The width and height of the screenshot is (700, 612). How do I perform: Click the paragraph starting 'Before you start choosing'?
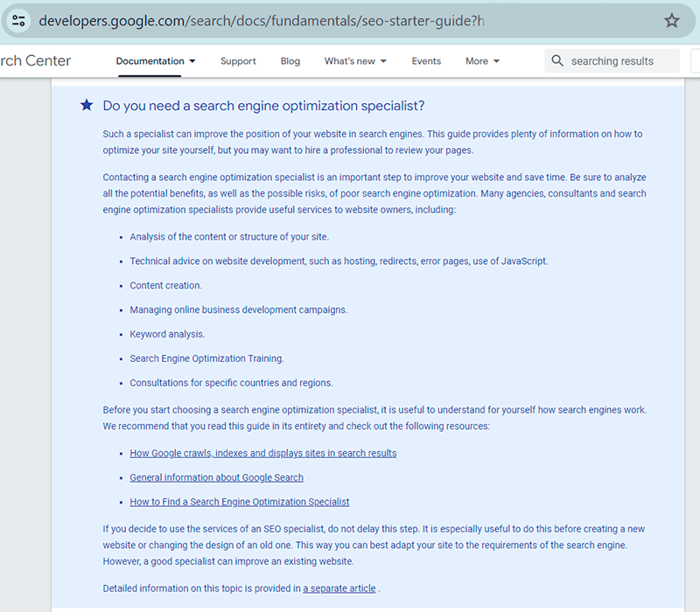pyautogui.click(x=374, y=418)
